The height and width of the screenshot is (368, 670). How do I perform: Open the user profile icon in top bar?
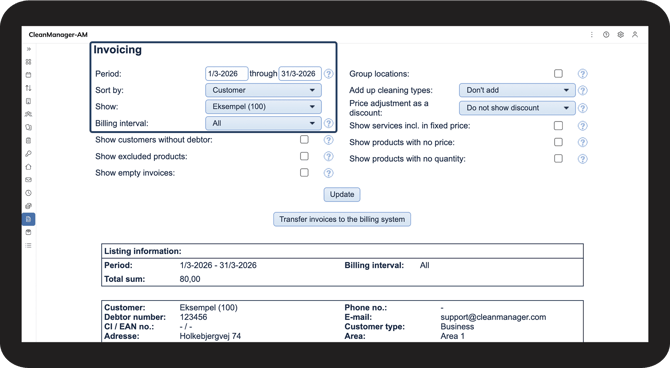(635, 35)
